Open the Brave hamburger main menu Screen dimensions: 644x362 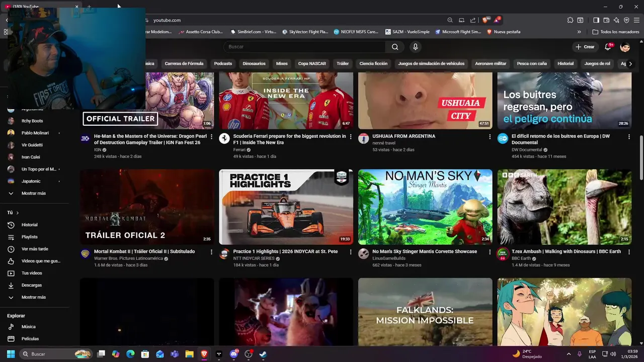(636, 20)
